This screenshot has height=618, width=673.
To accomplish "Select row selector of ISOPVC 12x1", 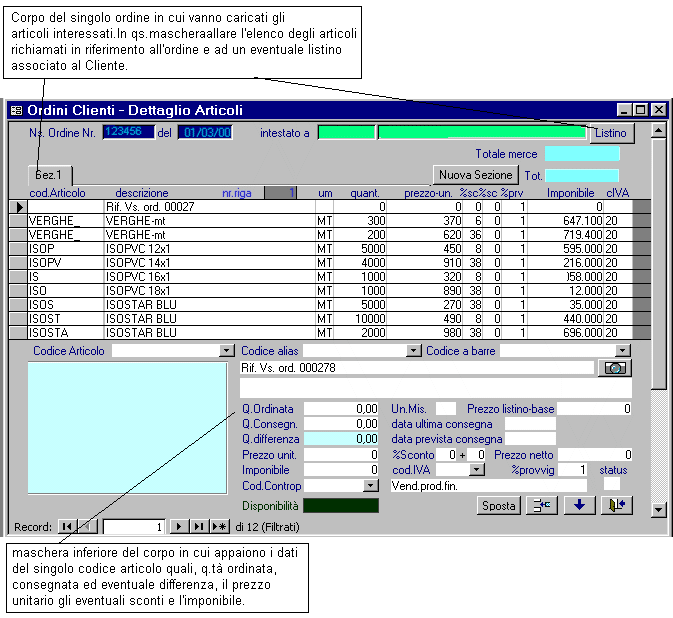I will point(18,249).
